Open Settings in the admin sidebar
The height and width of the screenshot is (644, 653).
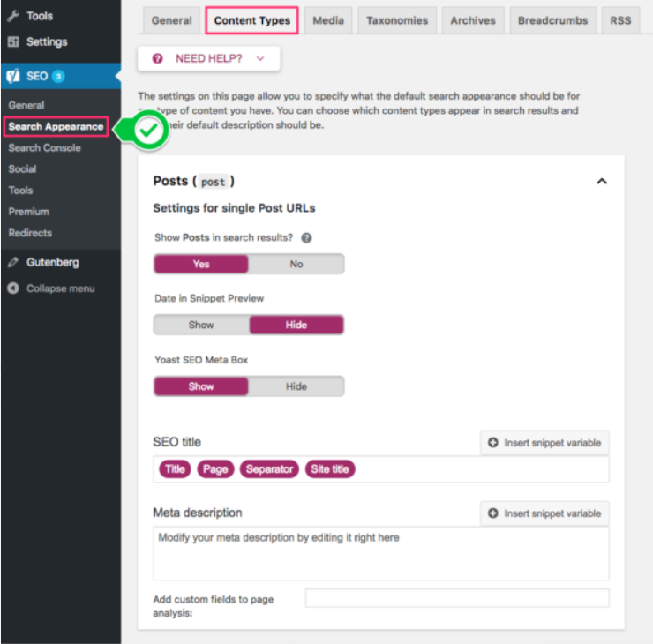pos(60,41)
